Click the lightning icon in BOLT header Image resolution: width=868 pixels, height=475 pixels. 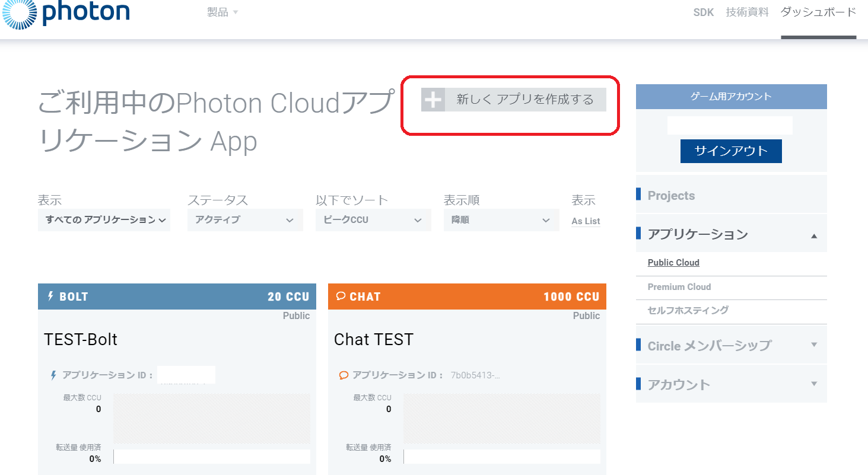[50, 296]
